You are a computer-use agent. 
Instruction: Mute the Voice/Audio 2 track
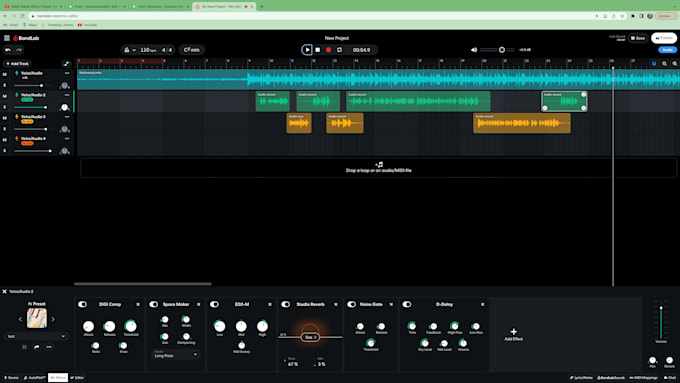(5, 96)
